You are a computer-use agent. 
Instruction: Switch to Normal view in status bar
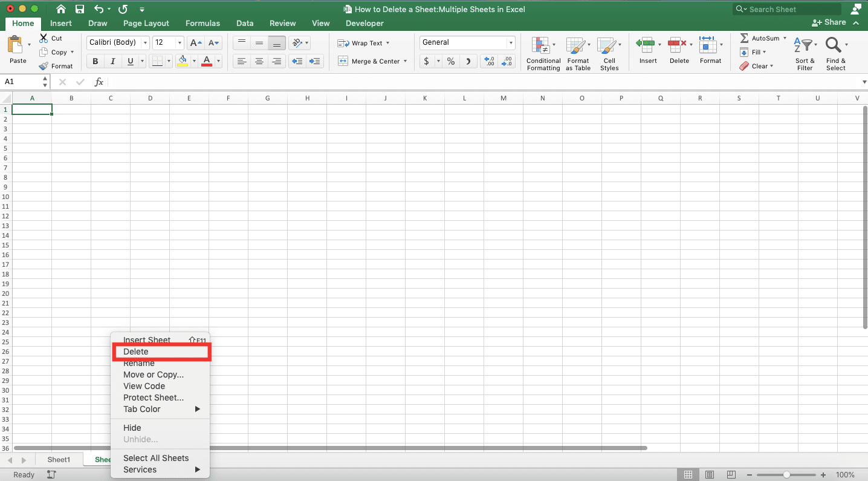pyautogui.click(x=688, y=475)
